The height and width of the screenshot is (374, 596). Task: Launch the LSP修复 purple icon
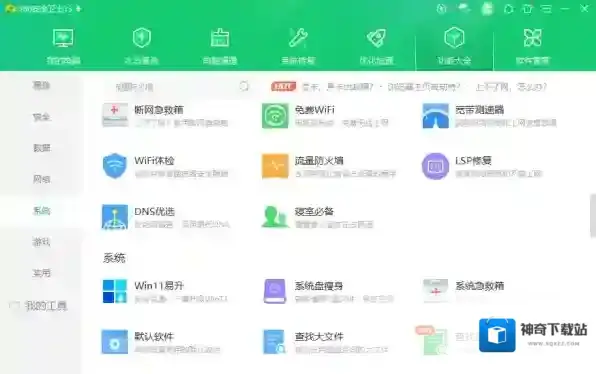[x=436, y=166]
